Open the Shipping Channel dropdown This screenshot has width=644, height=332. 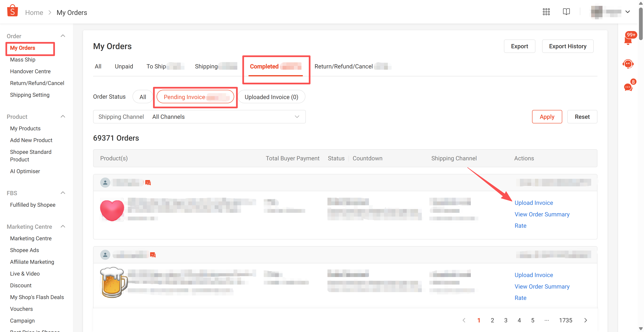[x=199, y=117]
